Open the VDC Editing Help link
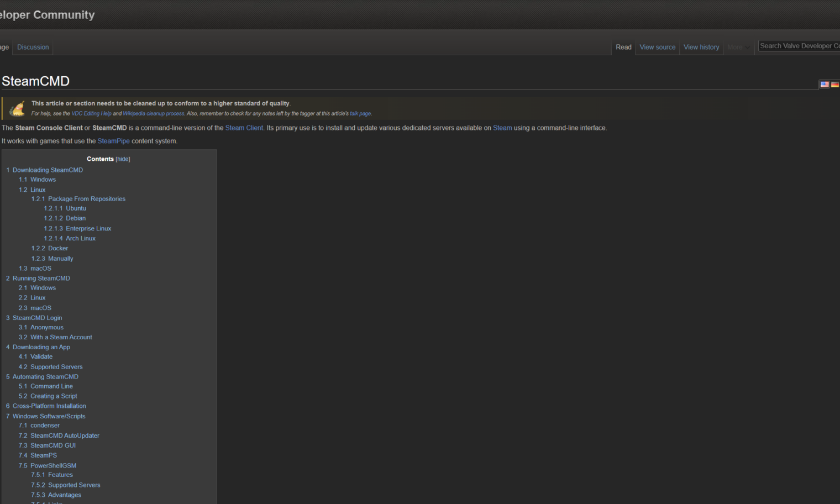 [x=91, y=114]
